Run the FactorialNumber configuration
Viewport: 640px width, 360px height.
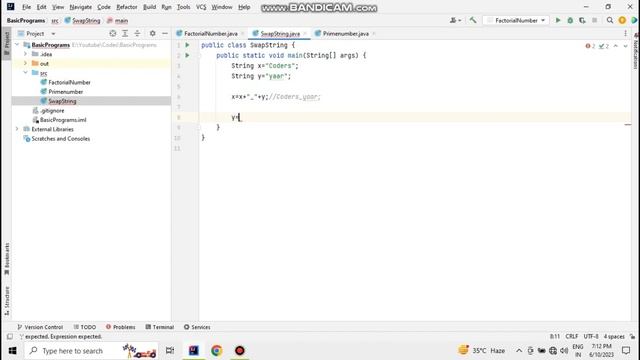click(x=558, y=20)
